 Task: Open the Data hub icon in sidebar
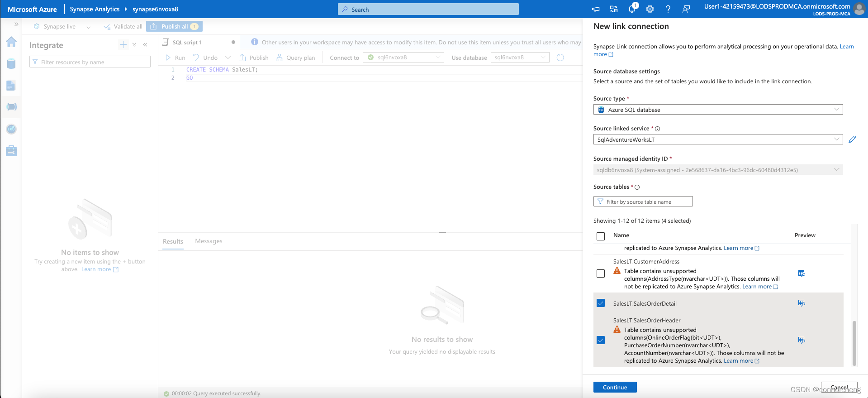11,64
